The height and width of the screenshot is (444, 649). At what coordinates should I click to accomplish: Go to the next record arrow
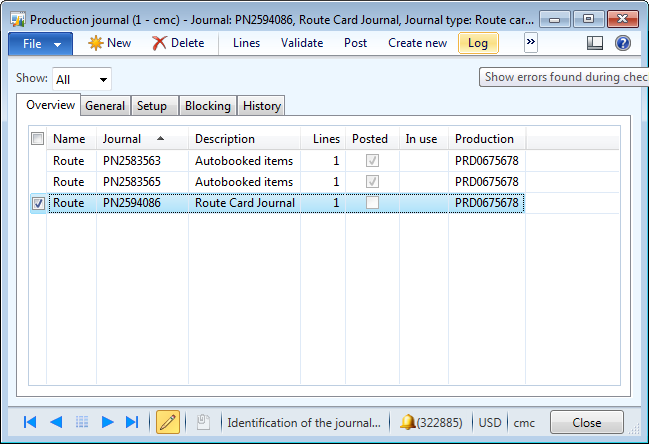[107, 422]
